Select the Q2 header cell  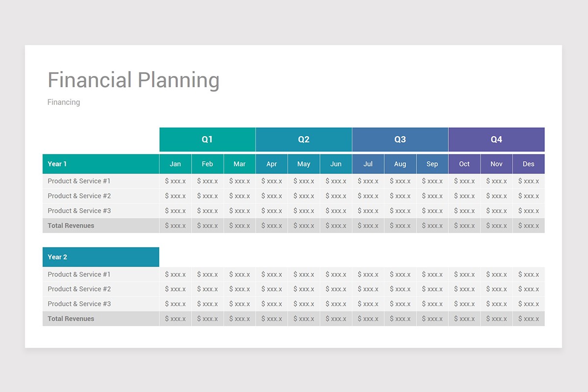(x=304, y=140)
